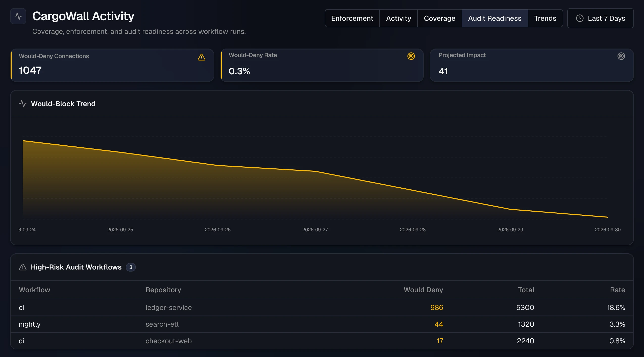Viewport: 644px width, 357px height.
Task: Click the 3.3% rate cell
Action: (617, 324)
